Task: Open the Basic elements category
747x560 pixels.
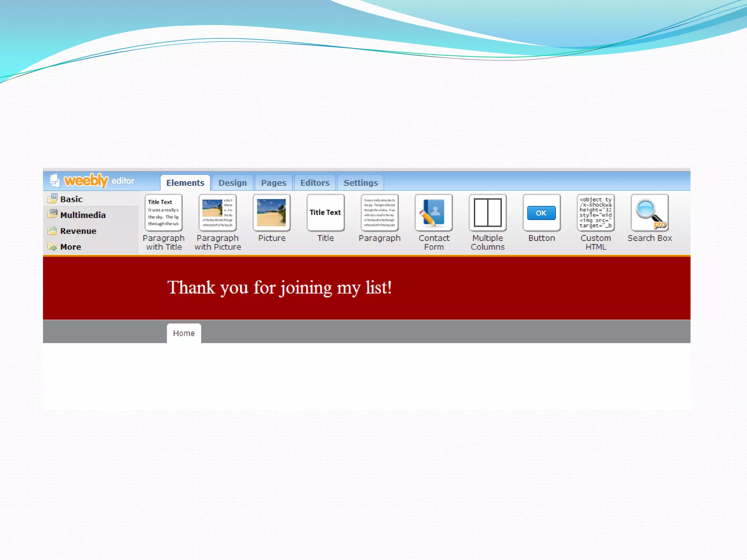Action: [x=71, y=199]
